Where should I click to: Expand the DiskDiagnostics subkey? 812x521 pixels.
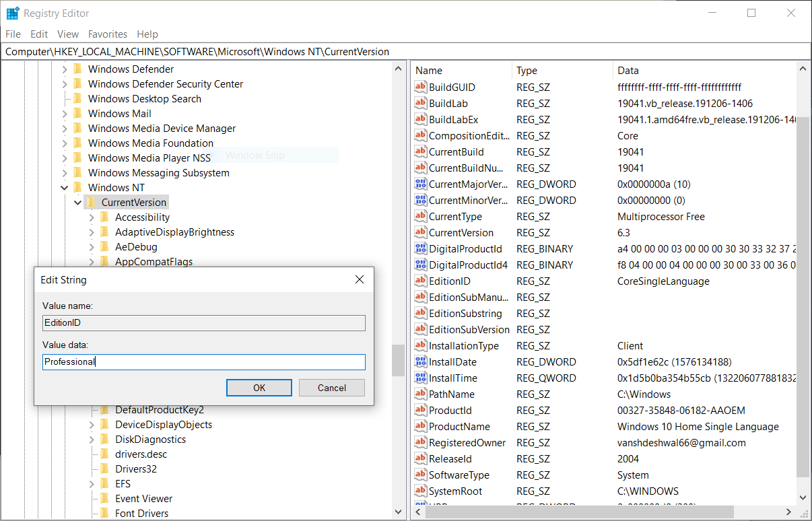pyautogui.click(x=92, y=440)
